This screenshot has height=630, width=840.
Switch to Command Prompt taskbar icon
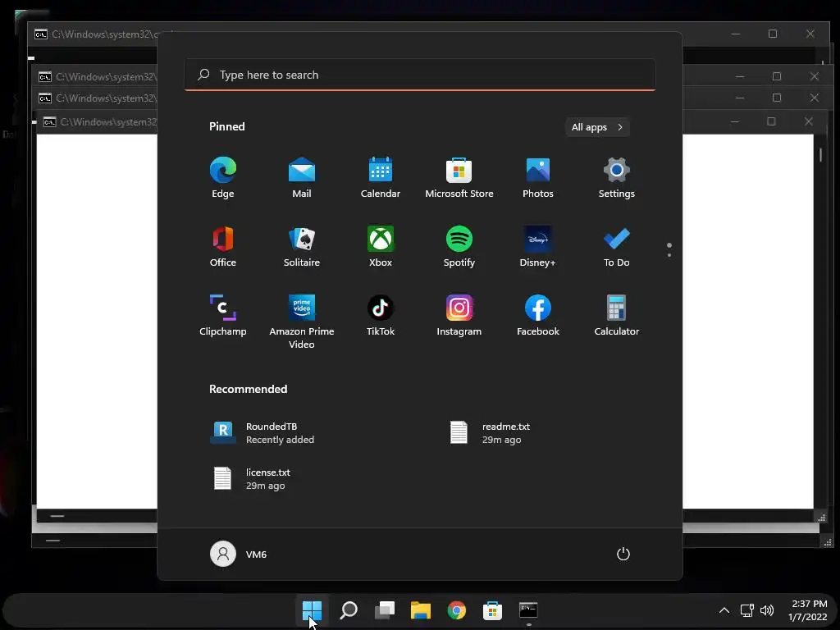point(528,610)
